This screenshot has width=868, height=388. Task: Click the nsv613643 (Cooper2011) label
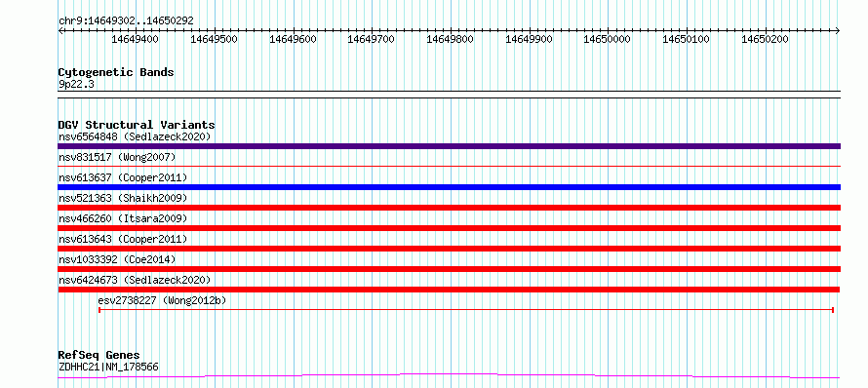click(x=123, y=239)
